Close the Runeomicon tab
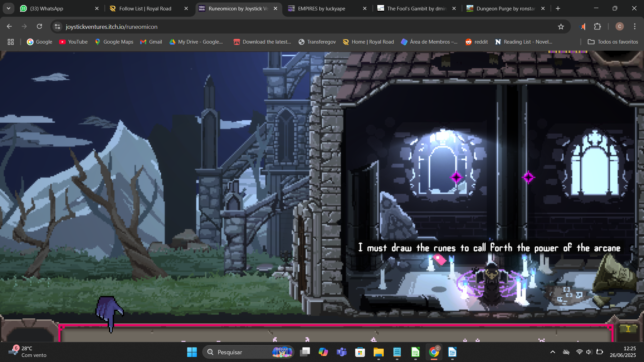The width and height of the screenshot is (644, 362). (x=275, y=9)
